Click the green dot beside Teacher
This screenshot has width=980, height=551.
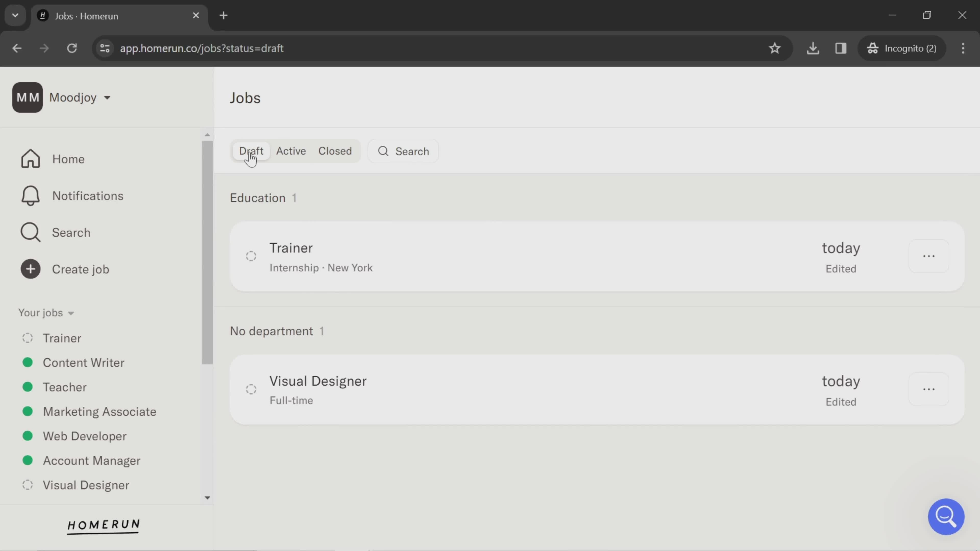click(27, 387)
